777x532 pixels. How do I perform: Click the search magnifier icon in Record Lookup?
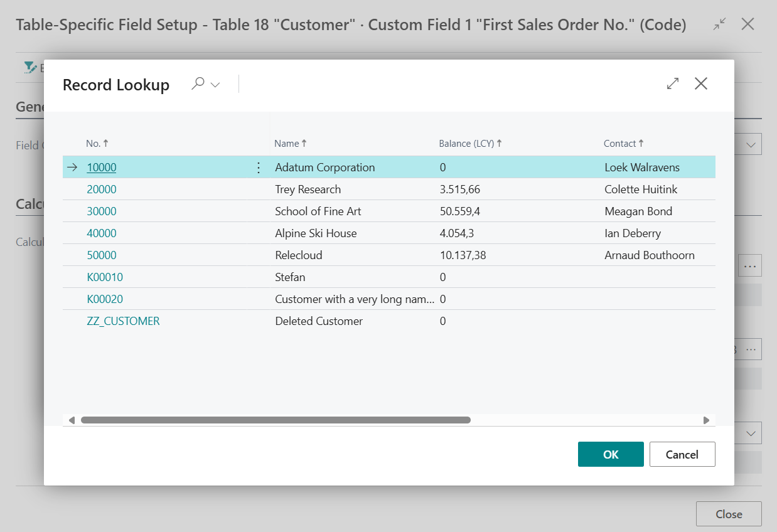coord(198,83)
